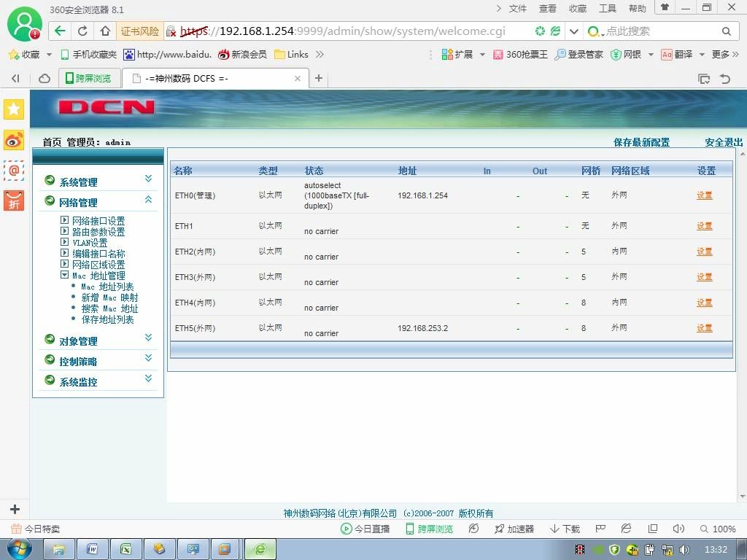747x560 pixels.
Task: Open 设置 link for ETH5(外网)
Action: pyautogui.click(x=704, y=327)
